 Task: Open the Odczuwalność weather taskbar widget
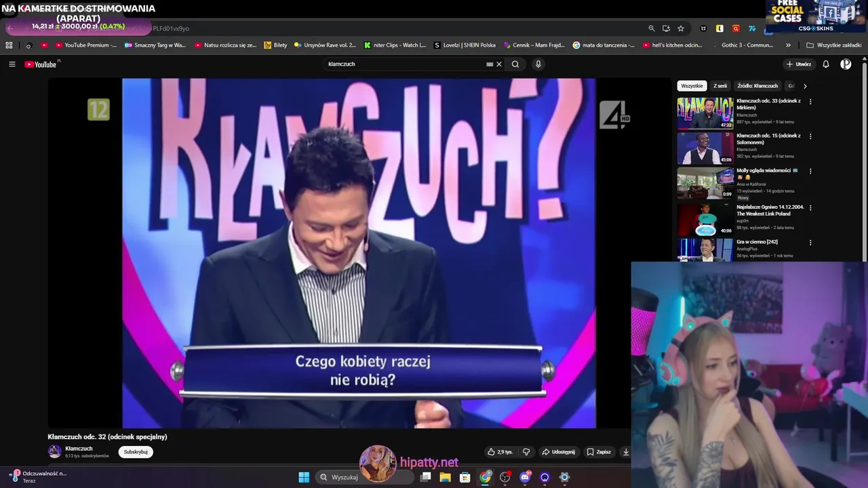point(39,477)
